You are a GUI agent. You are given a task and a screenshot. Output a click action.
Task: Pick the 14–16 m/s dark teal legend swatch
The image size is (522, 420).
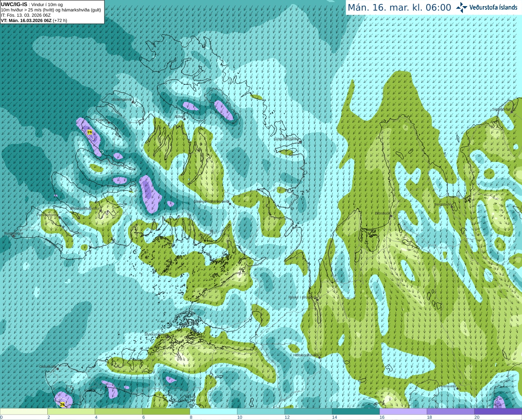coord(356,411)
